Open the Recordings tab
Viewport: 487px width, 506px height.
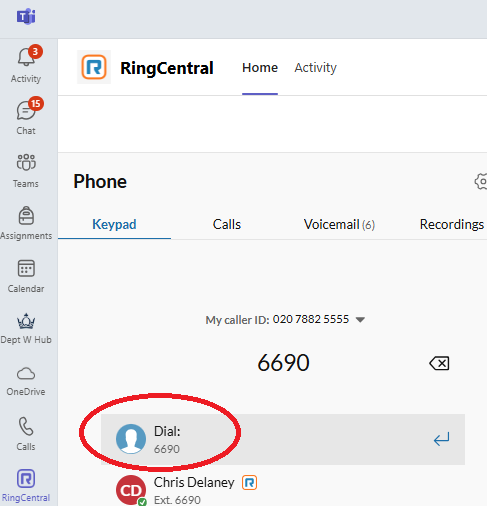click(452, 224)
